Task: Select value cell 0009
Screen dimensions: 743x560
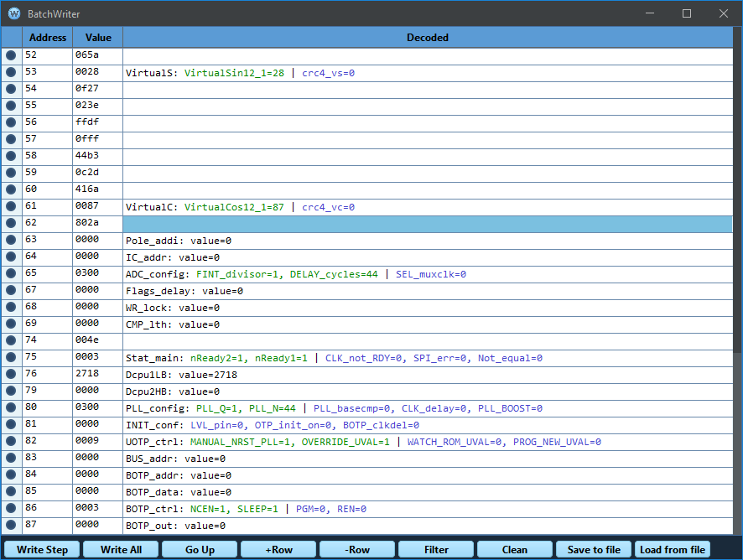Action: click(x=97, y=441)
